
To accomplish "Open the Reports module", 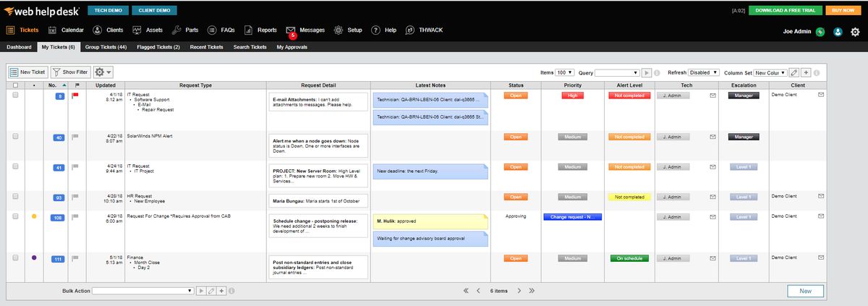I will [x=260, y=30].
